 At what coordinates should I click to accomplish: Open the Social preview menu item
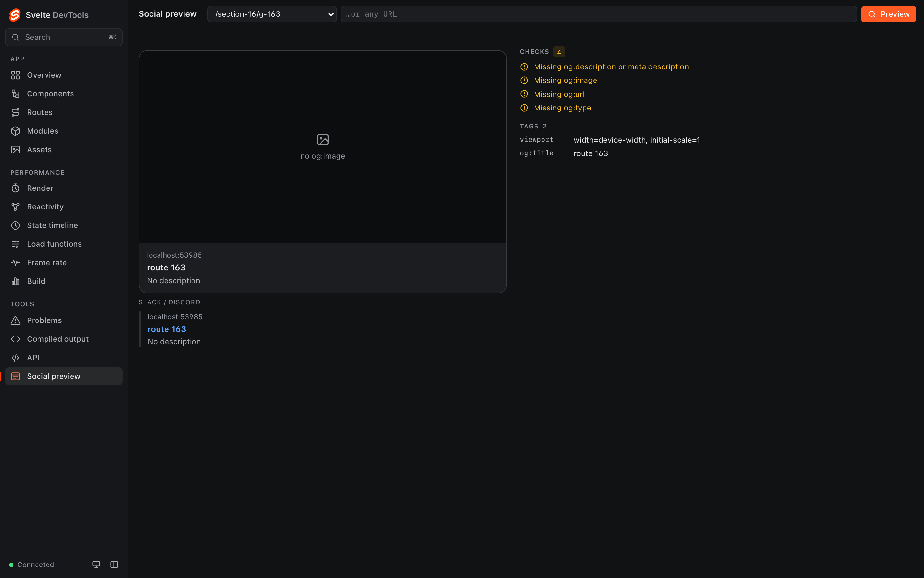(x=64, y=377)
